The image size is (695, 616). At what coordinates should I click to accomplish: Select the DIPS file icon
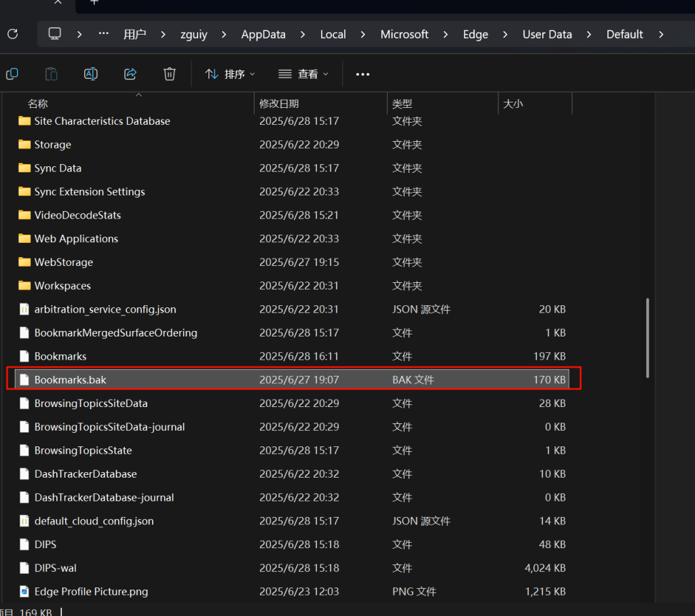tap(24, 544)
